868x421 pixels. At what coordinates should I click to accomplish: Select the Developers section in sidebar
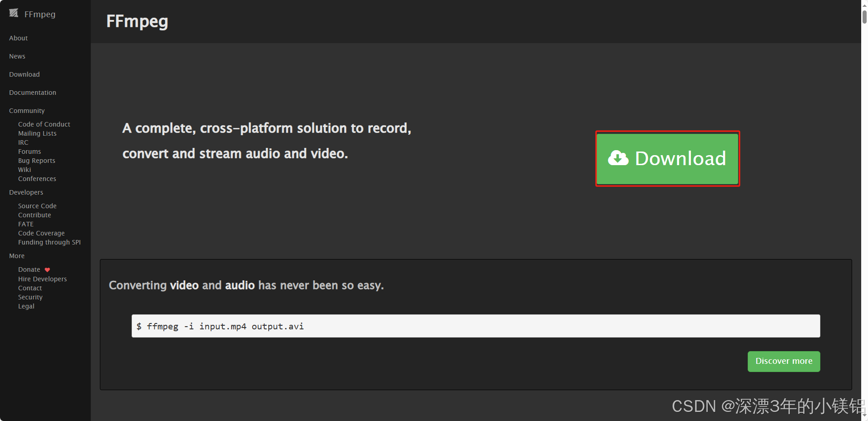pos(26,192)
